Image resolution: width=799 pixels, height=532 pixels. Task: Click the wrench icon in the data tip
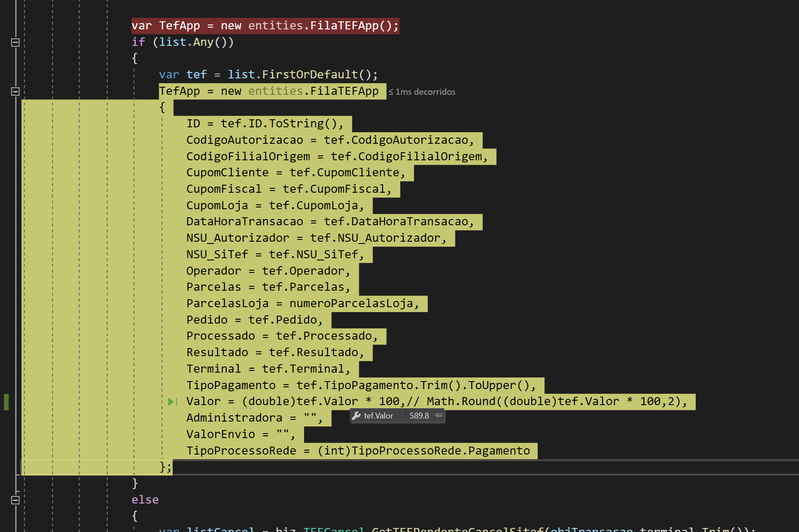(x=356, y=416)
